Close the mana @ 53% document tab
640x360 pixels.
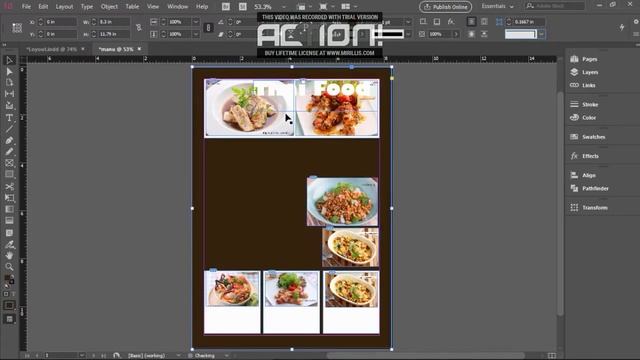point(140,49)
